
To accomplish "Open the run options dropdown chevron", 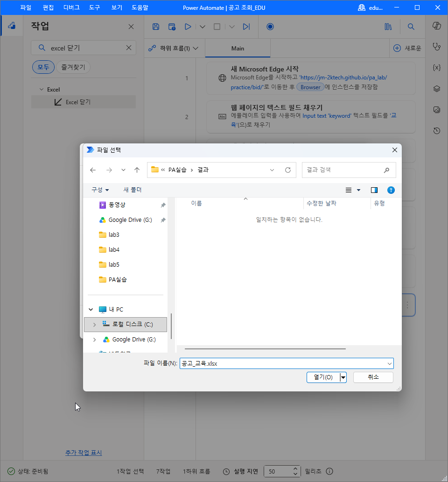I will click(x=203, y=27).
